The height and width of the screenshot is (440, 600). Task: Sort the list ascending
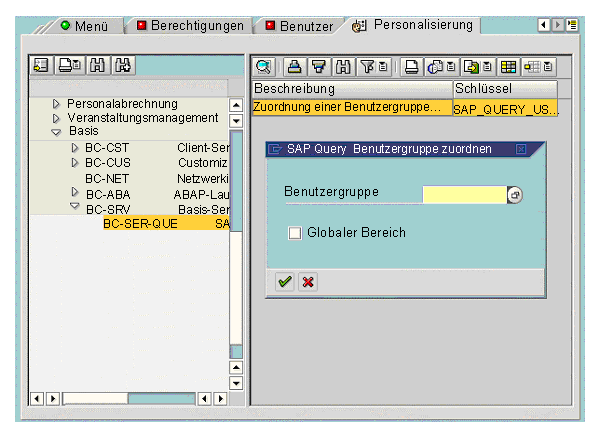point(294,67)
